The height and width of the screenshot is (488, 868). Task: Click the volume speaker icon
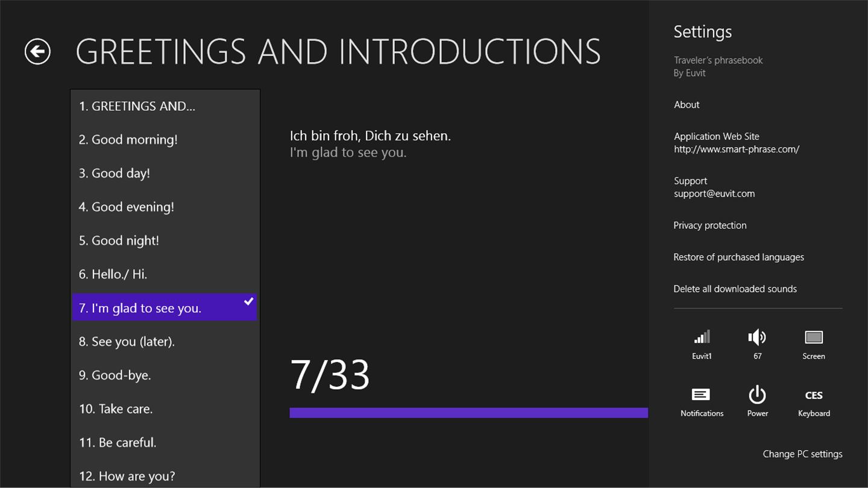tap(757, 337)
